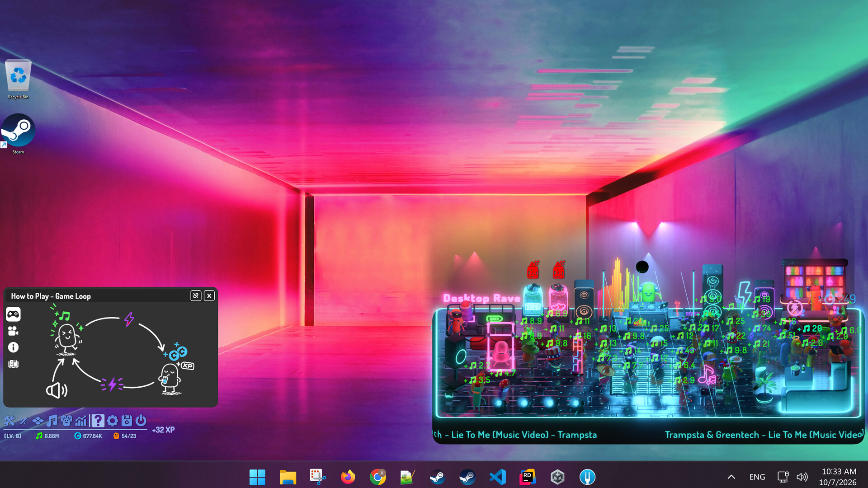Toggle the pin on How to Play window
This screenshot has height=488, width=868.
click(x=196, y=296)
